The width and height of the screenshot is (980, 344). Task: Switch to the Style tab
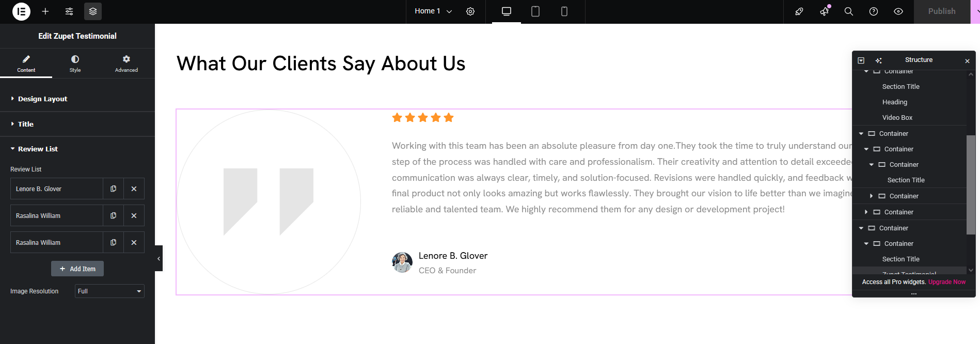pyautogui.click(x=75, y=64)
